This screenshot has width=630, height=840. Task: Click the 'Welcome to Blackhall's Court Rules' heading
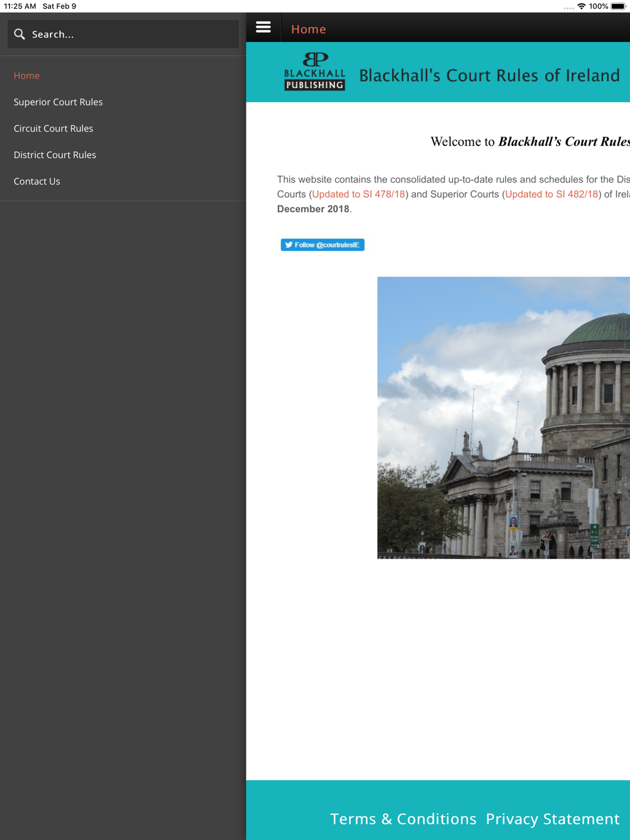click(530, 142)
